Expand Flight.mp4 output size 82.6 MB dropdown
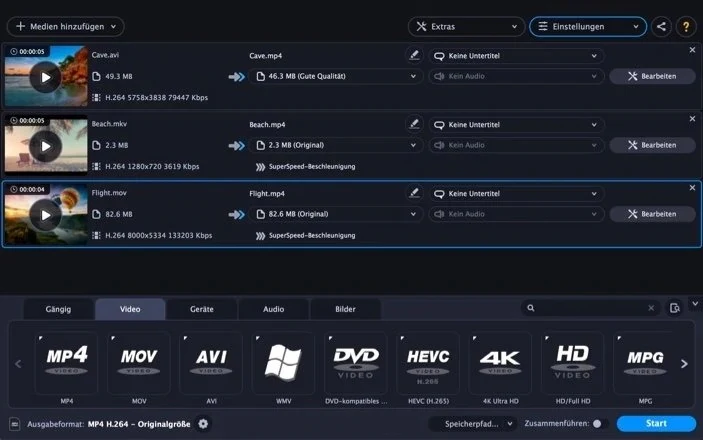This screenshot has height=440, width=703. click(336, 214)
